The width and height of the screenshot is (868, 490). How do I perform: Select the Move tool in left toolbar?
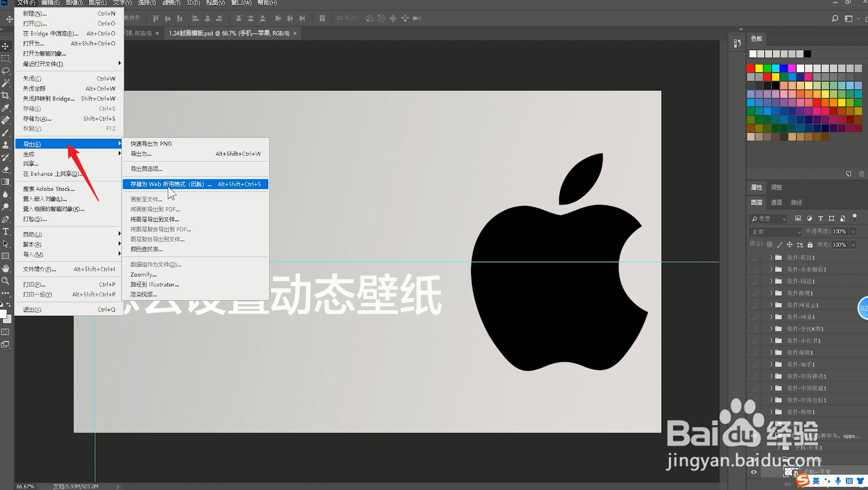click(x=5, y=46)
